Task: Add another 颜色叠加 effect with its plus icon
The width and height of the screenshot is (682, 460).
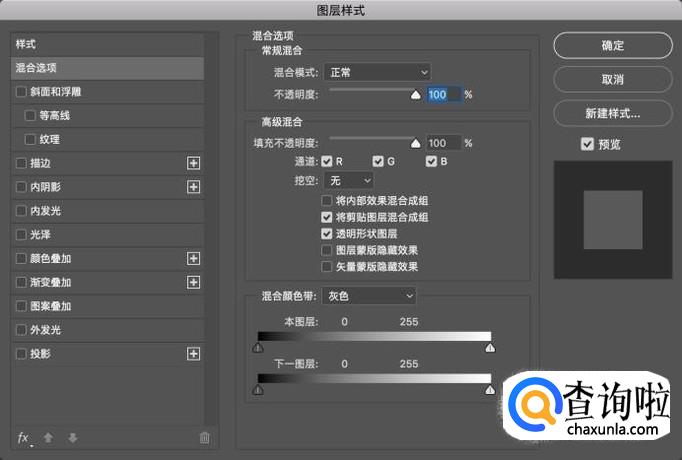Action: (x=194, y=258)
